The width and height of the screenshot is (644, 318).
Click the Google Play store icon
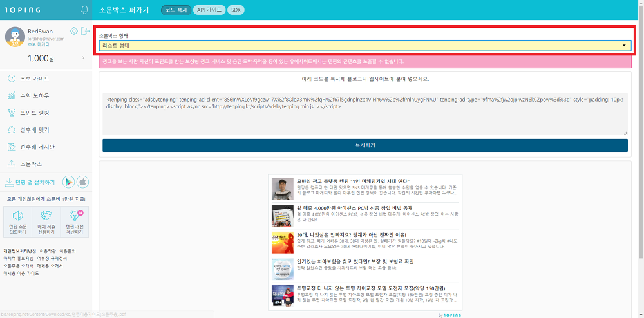pos(68,182)
